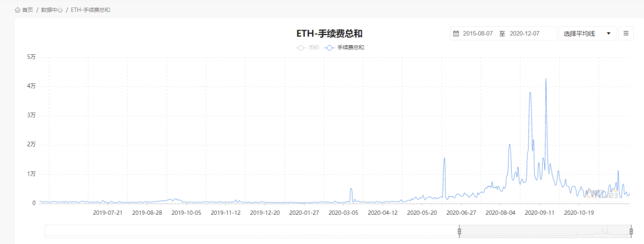Open the 选择平均线 dropdown
Image resolution: width=644 pixels, height=244 pixels.
(x=587, y=34)
